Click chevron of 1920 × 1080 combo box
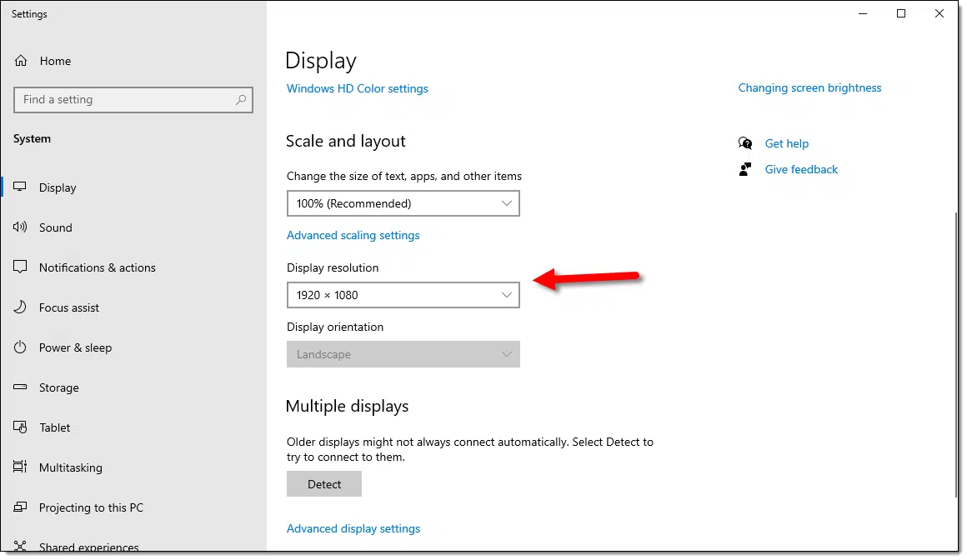This screenshot has width=967, height=560. [506, 295]
